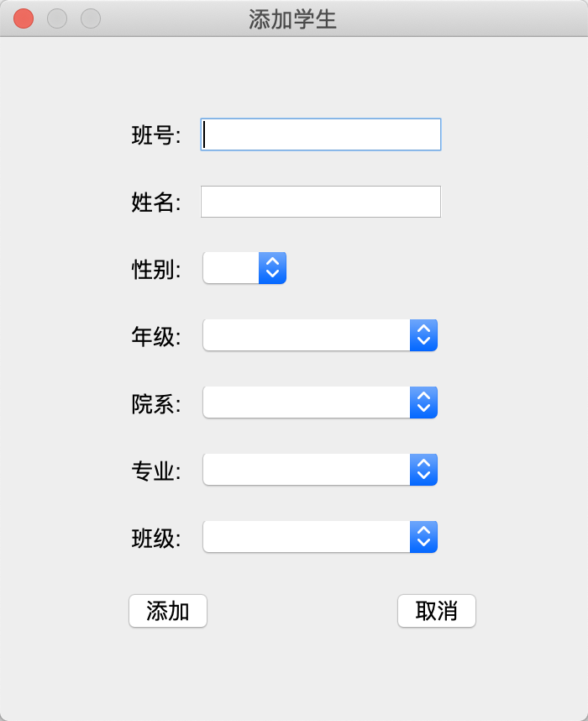588x721 pixels.
Task: Click the red close button
Action: [22, 18]
